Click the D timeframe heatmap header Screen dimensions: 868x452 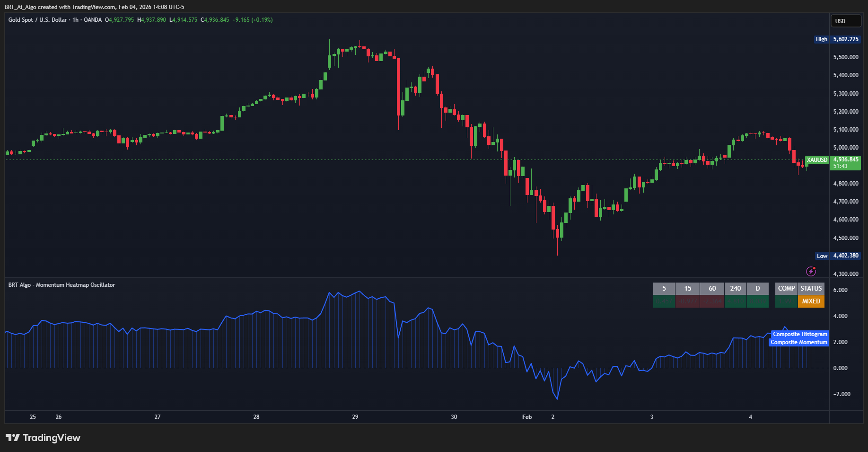[757, 289]
